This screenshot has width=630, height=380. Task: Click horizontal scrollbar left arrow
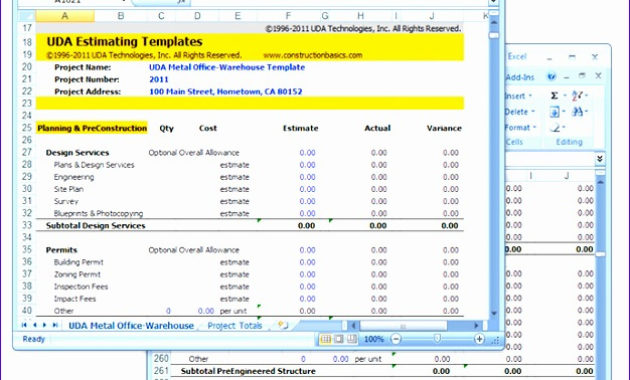coord(353,325)
